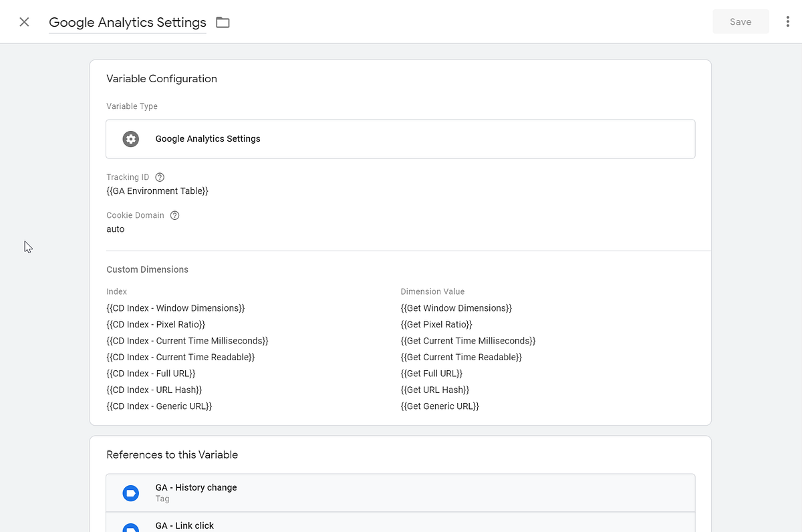The width and height of the screenshot is (802, 532).
Task: Click the folder icon beside the variable name
Action: (223, 21)
